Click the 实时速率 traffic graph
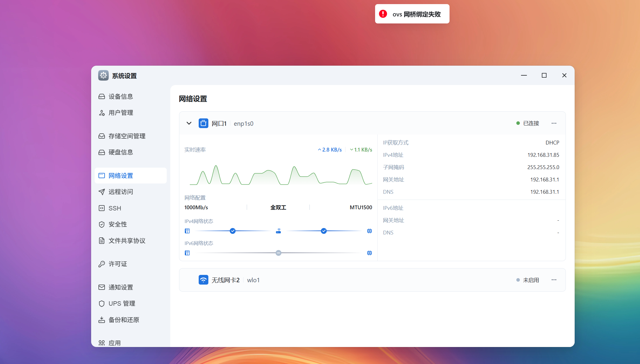Viewport: 640px width, 364px height. pos(278,175)
